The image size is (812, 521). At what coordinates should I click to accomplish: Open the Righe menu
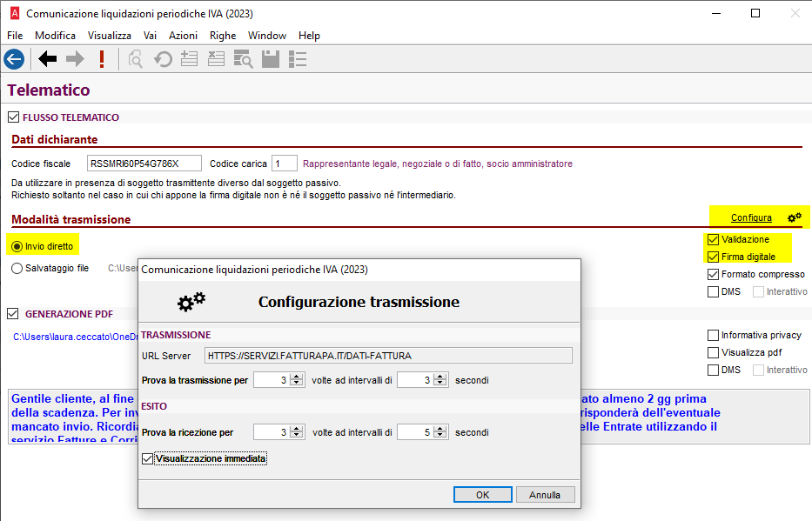(x=223, y=36)
